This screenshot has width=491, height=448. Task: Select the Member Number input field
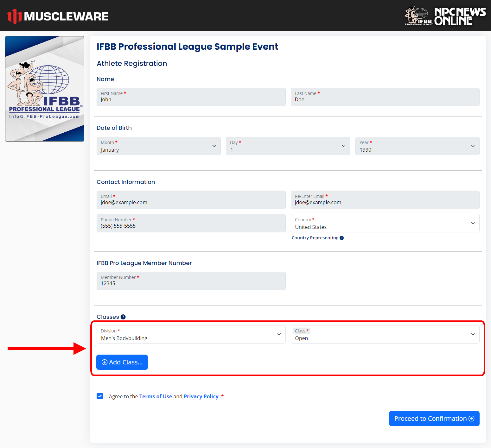point(191,281)
